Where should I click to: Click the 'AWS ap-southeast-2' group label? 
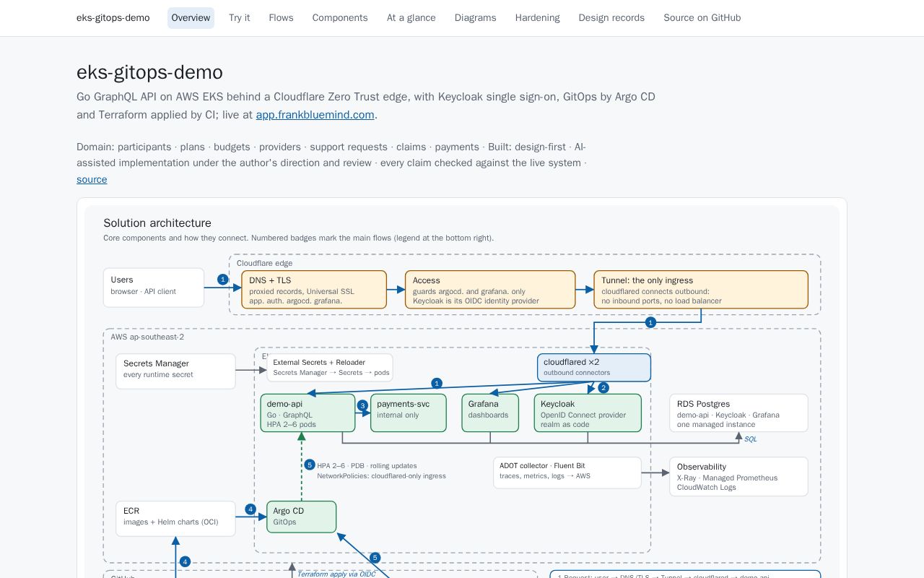coord(147,337)
